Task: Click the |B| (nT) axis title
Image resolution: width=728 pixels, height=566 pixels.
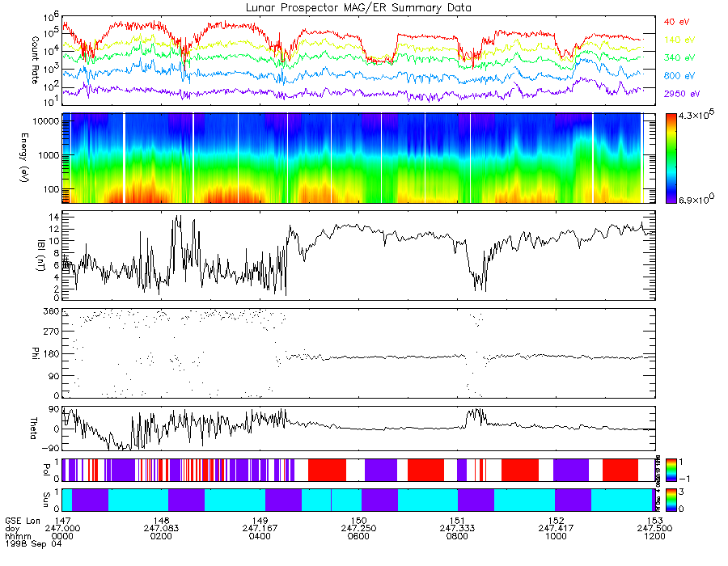Action: point(41,256)
